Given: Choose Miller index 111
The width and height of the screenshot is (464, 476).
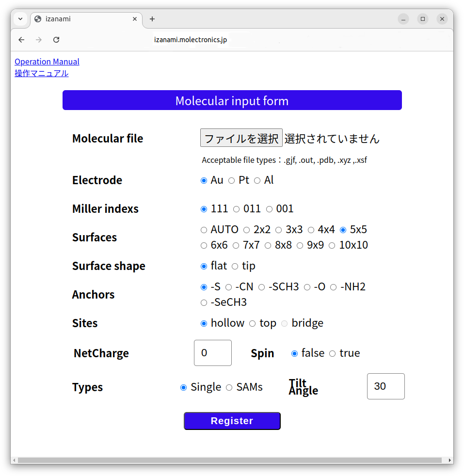Looking at the screenshot, I should tap(204, 209).
